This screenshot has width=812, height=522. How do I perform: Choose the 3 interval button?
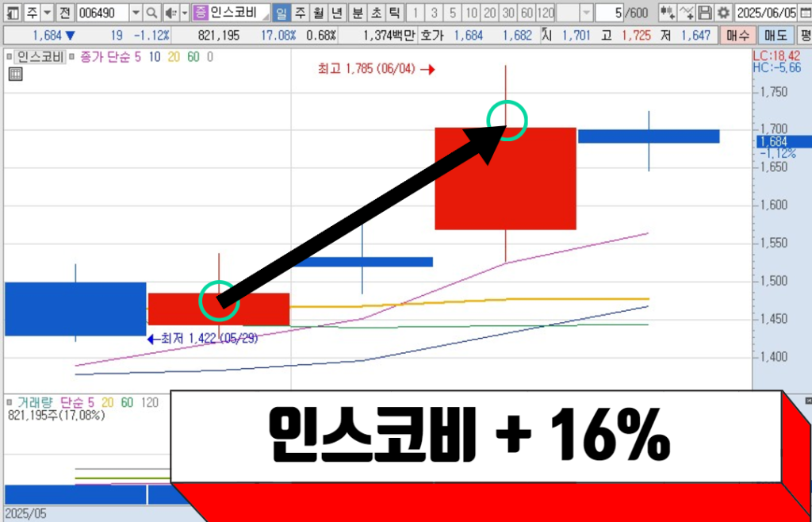click(434, 12)
